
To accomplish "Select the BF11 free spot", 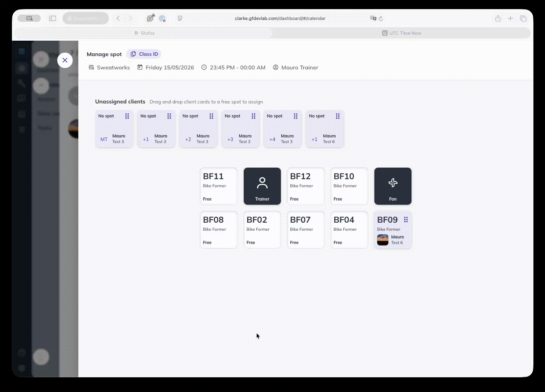I will click(x=219, y=186).
